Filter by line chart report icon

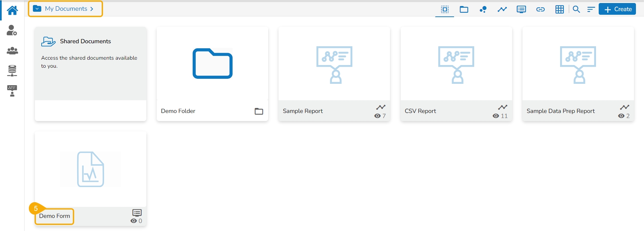click(x=502, y=9)
